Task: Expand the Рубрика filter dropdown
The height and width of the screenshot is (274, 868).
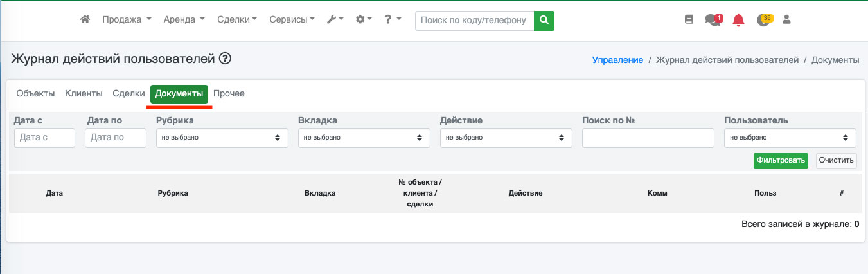Action: 222,138
